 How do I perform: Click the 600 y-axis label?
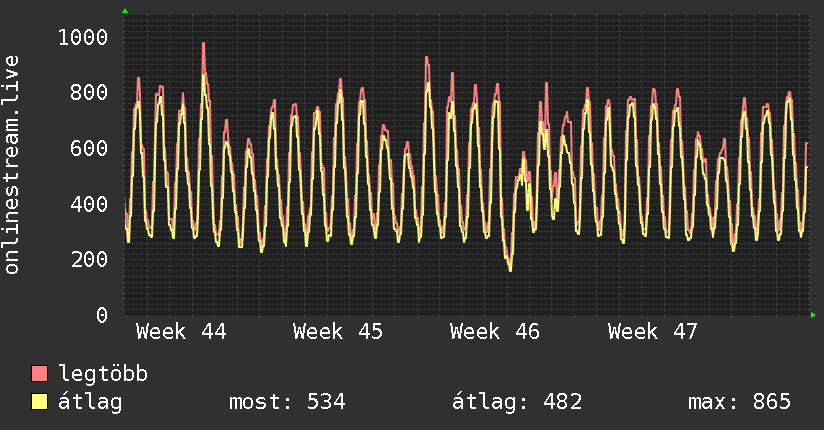coord(89,149)
